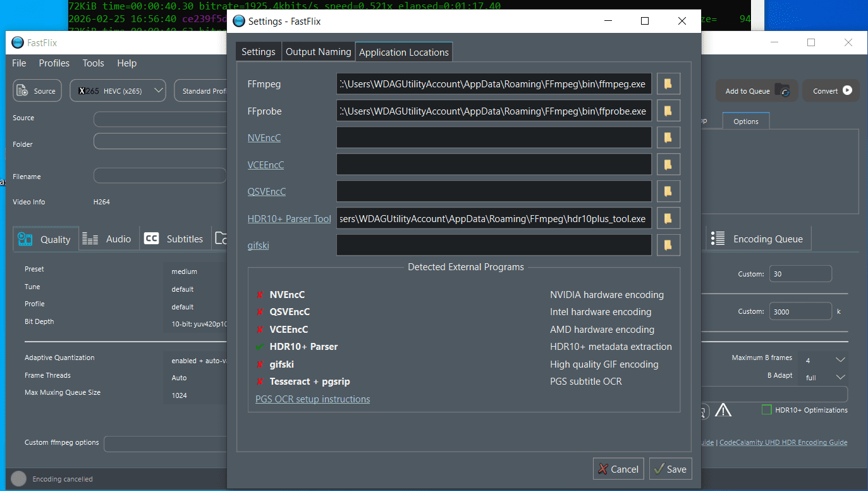Open the QSVEncC link label
This screenshot has width=868, height=491.
click(267, 192)
